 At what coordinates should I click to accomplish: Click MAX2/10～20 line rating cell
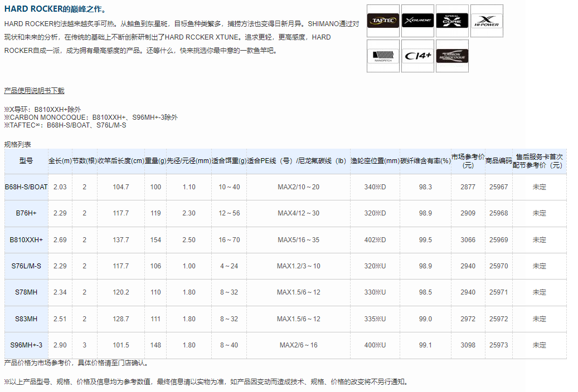tap(298, 187)
